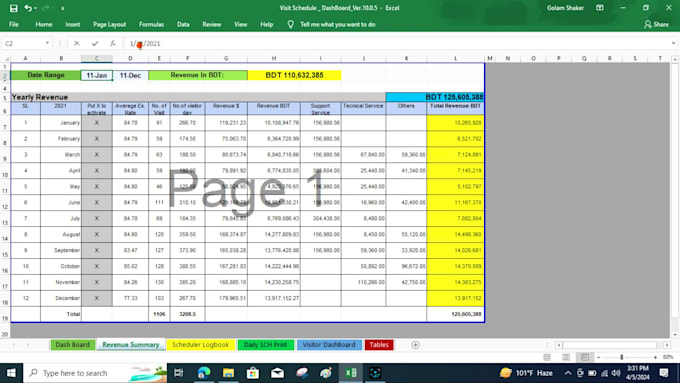Click the BDT 125,605,388 blue total cell
Viewport: 680px width, 383px height.
pyautogui.click(x=435, y=97)
